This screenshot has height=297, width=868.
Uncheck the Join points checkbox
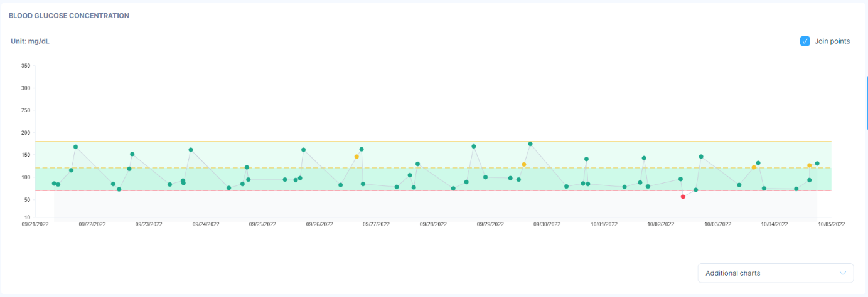coord(805,41)
